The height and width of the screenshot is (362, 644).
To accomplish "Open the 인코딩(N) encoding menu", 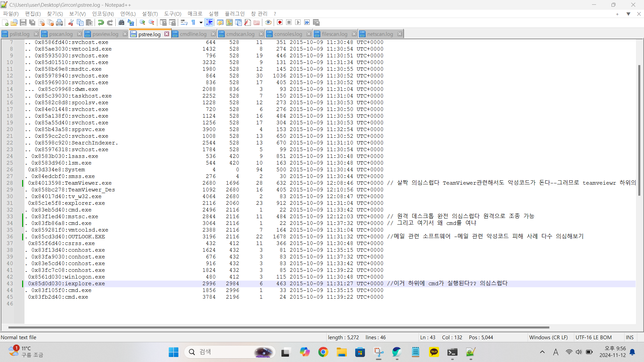I will coord(103,14).
